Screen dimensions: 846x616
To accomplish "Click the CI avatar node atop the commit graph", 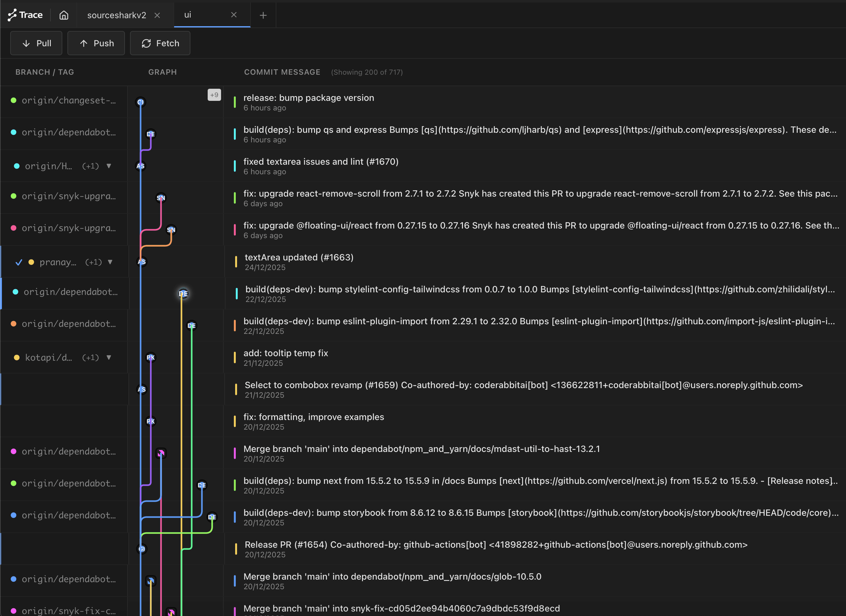I will 140,102.
